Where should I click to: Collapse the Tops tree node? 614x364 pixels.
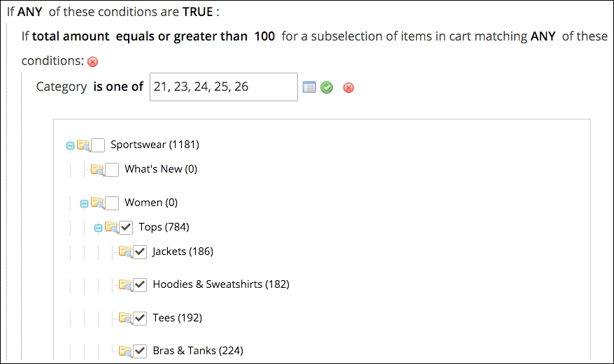click(98, 228)
